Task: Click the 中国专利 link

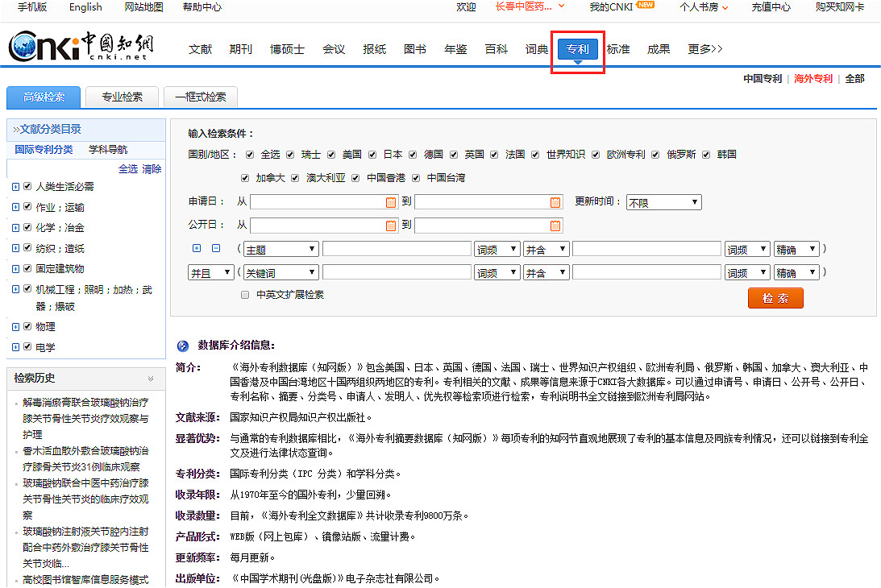Action: 763,79
